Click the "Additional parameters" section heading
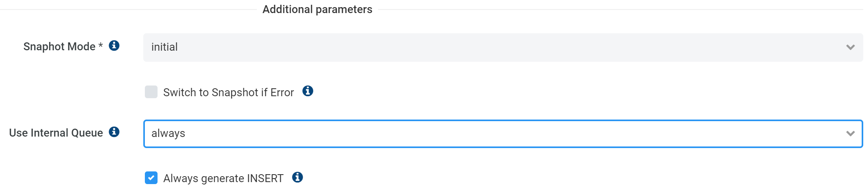This screenshot has height=192, width=868. coord(317,10)
